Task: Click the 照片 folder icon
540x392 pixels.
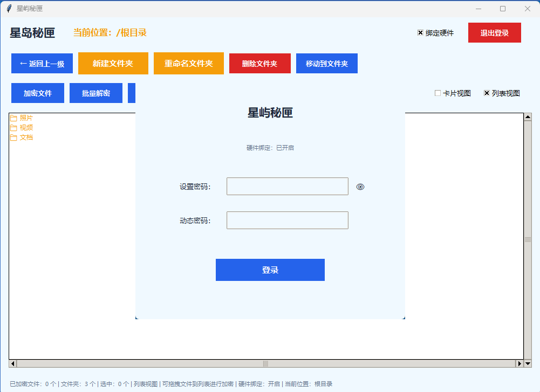Action: (x=14, y=118)
